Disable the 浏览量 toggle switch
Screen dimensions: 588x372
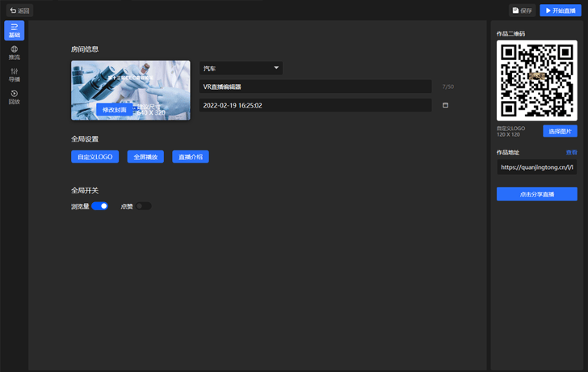pyautogui.click(x=99, y=206)
